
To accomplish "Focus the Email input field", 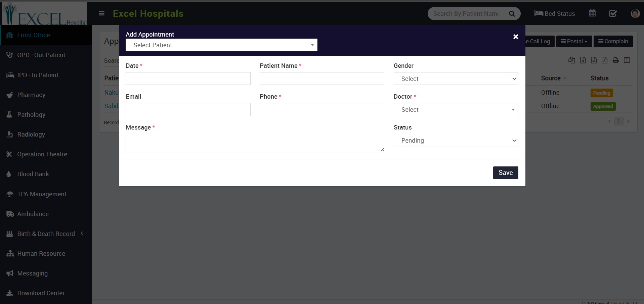I will click(188, 110).
